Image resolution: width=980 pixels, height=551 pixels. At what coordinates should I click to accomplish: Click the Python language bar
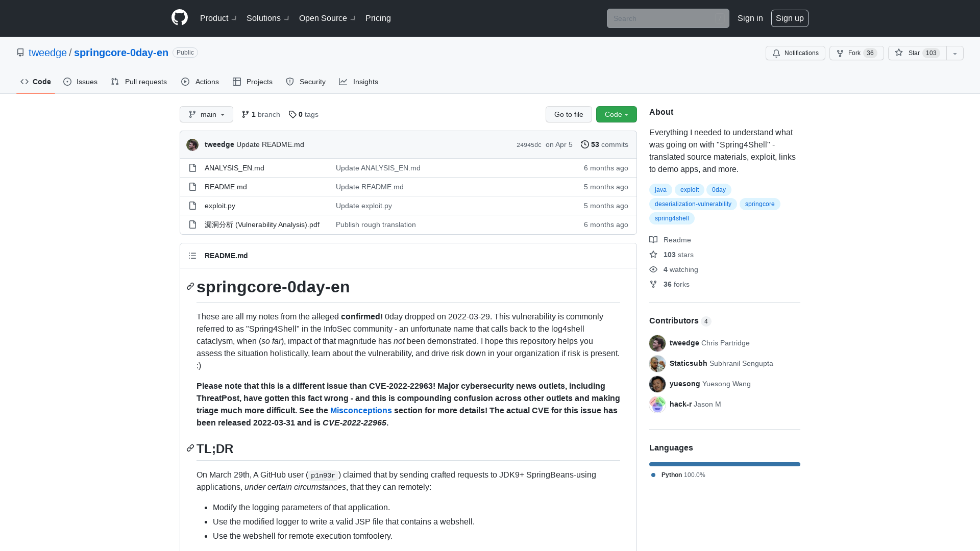(x=725, y=464)
